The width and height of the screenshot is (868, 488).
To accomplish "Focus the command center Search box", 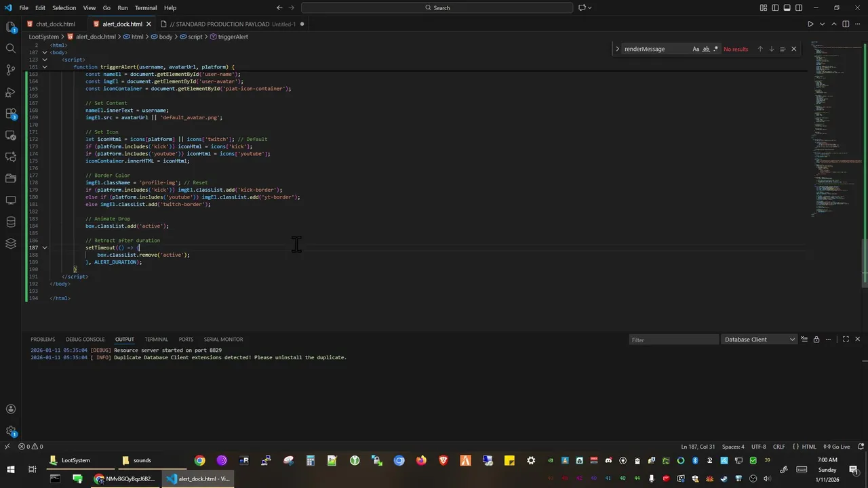I will coord(437,7).
